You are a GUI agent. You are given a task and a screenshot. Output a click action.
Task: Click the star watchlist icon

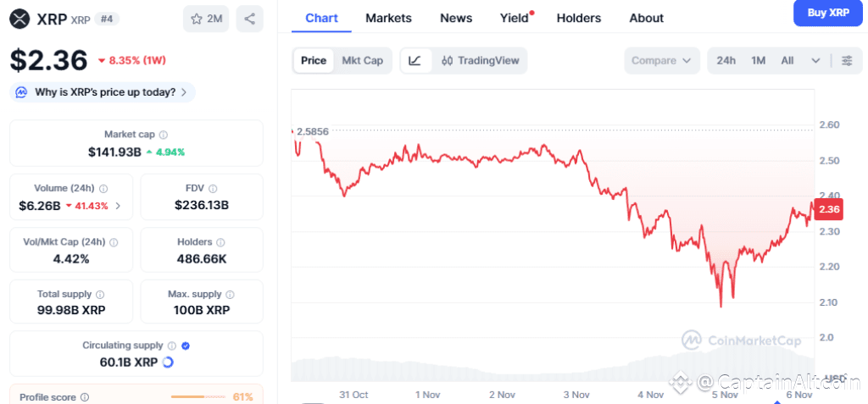point(197,19)
